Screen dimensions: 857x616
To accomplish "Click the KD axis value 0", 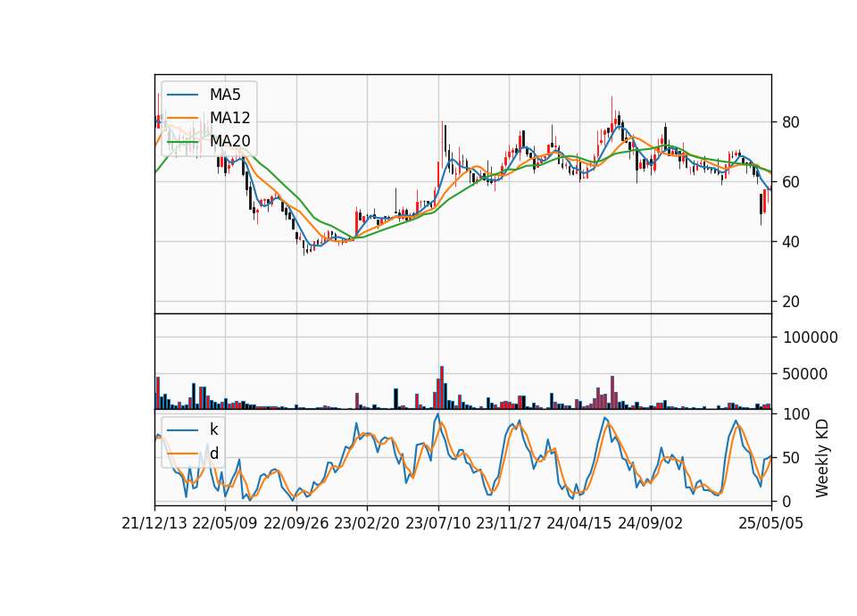I will click(786, 501).
